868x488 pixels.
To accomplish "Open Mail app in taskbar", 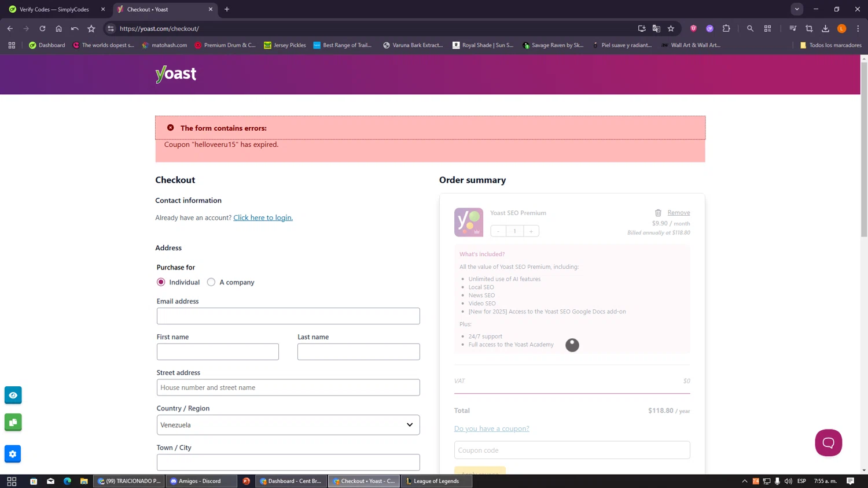I will click(50, 481).
